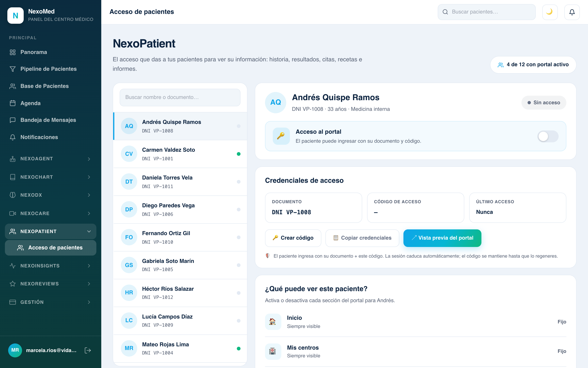588x368 pixels.
Task: Open Panorama in the sidebar
Action: (x=51, y=52)
